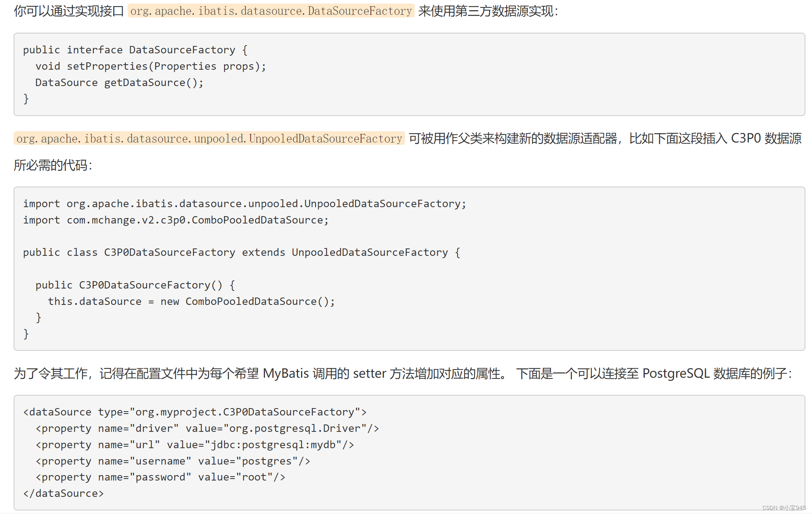Image resolution: width=812 pixels, height=514 pixels.
Task: Click the property name="driver" line
Action: click(207, 428)
